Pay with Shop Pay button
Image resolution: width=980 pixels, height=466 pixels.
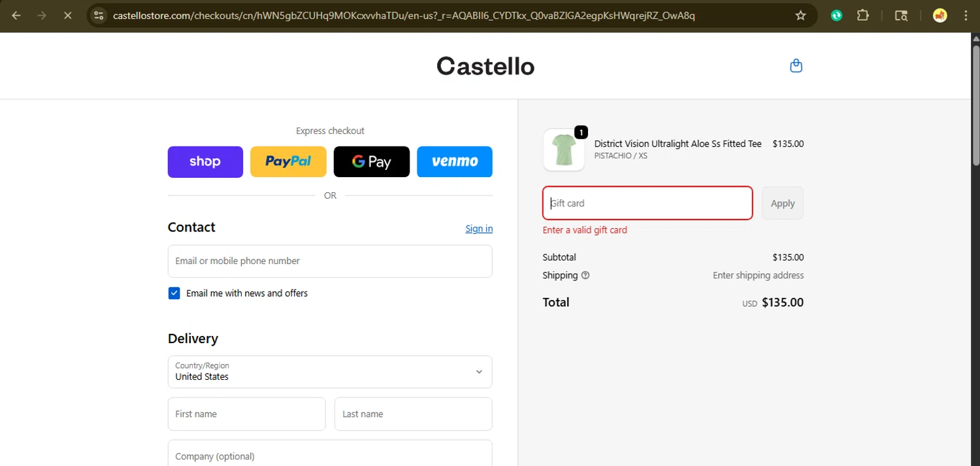[205, 162]
